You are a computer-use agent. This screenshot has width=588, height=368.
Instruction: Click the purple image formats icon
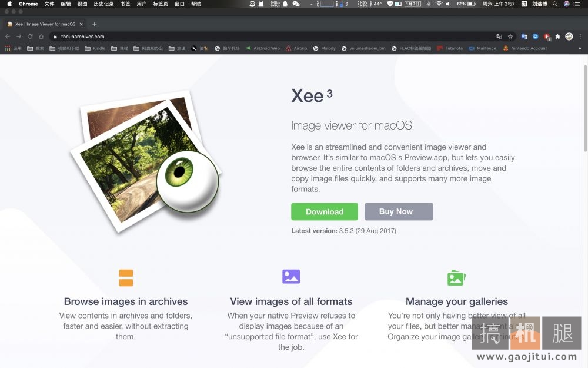point(291,276)
